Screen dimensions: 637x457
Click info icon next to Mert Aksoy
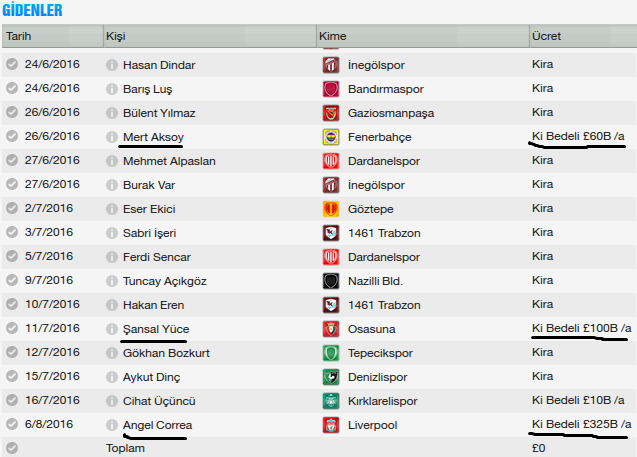[x=112, y=137]
